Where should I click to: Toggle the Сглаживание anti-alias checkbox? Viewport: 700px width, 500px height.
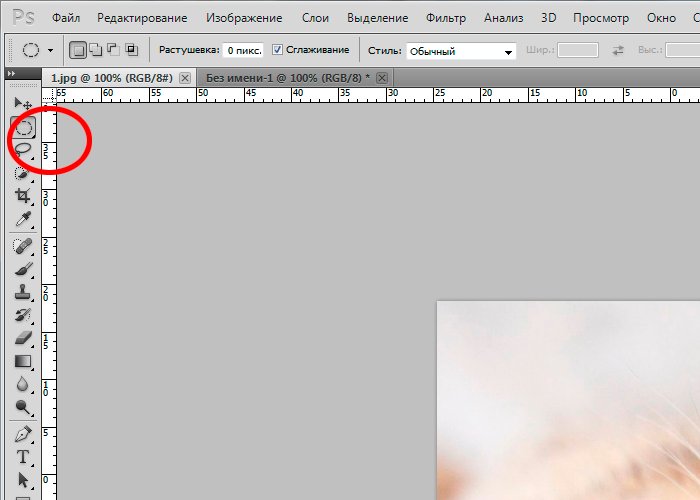[278, 50]
